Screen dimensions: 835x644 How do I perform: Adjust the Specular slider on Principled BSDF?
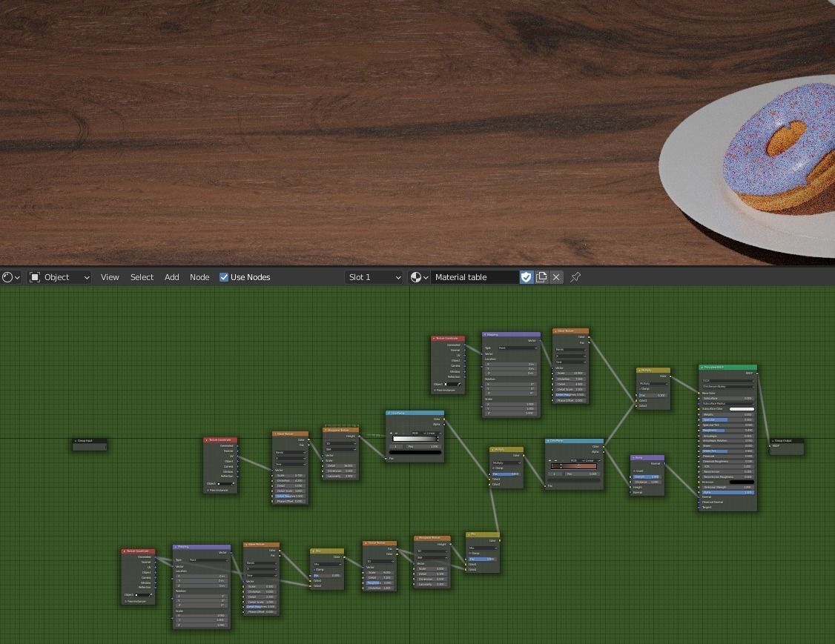(727, 420)
